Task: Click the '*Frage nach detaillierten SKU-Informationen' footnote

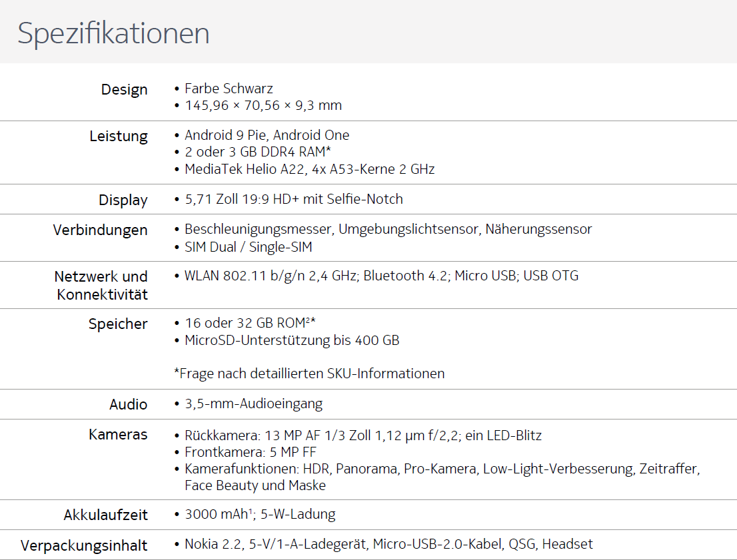Action: pyautogui.click(x=309, y=374)
